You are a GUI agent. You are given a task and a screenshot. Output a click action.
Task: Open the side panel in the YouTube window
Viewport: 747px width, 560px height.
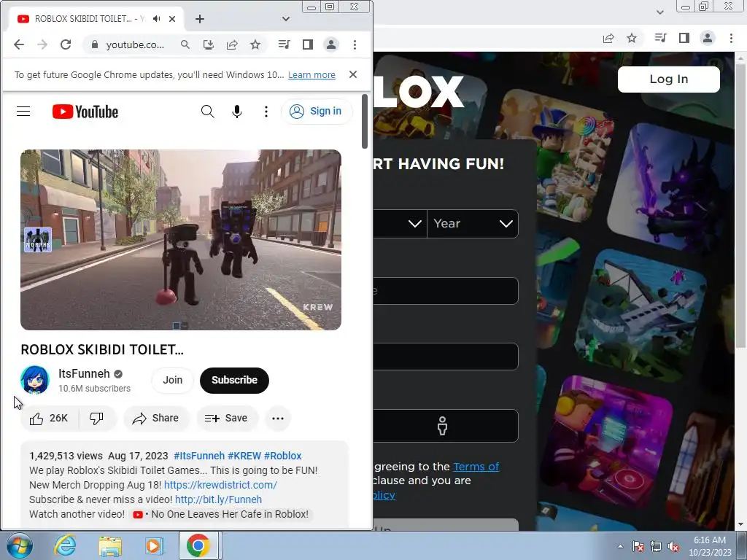pos(308,44)
